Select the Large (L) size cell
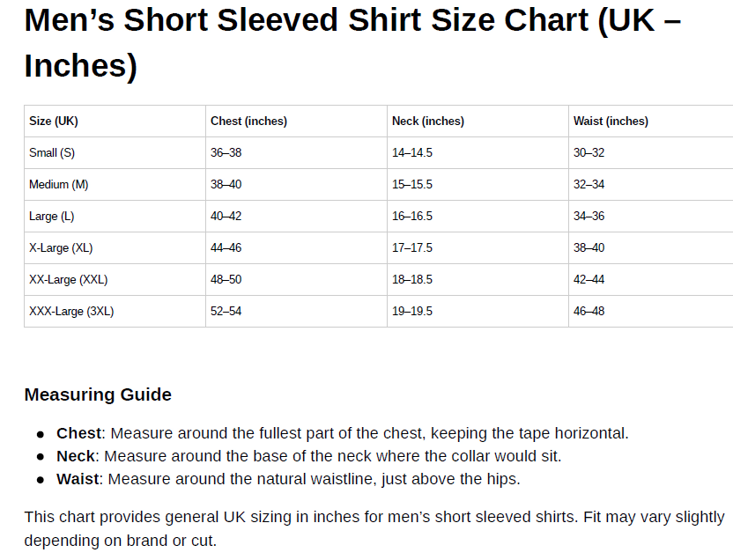The height and width of the screenshot is (560, 733). (x=52, y=217)
